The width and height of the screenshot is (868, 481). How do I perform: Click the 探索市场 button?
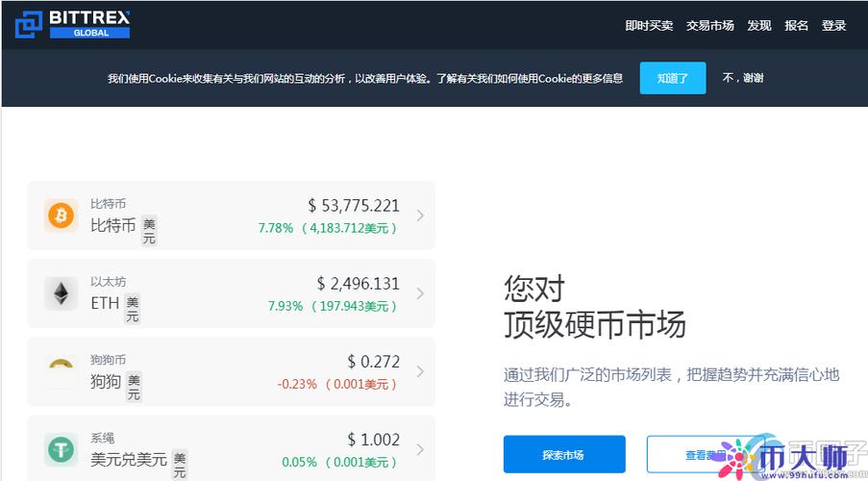tap(564, 454)
